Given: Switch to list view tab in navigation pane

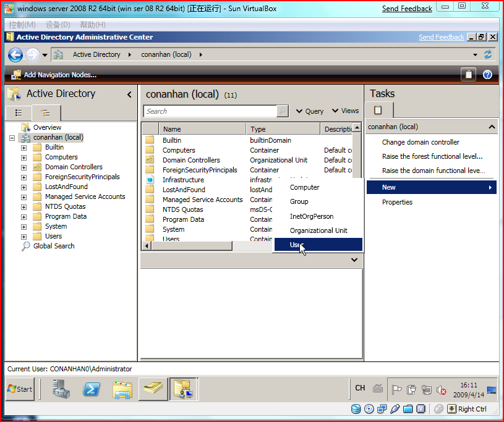Looking at the screenshot, I should pos(19,112).
